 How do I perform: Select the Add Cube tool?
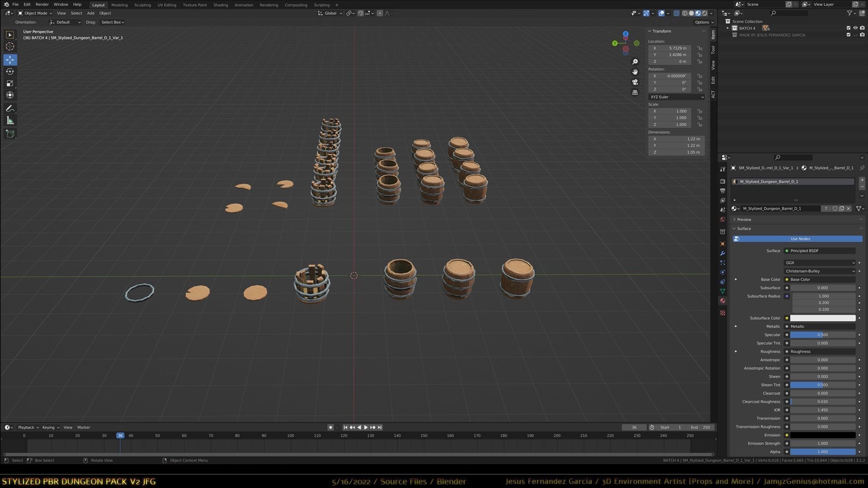[x=10, y=134]
